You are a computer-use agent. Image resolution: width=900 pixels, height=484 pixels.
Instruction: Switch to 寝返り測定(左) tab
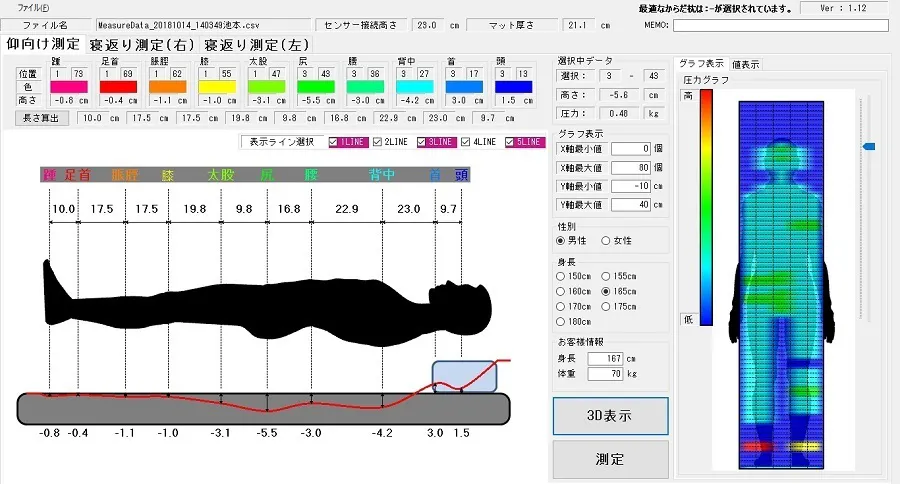(258, 44)
